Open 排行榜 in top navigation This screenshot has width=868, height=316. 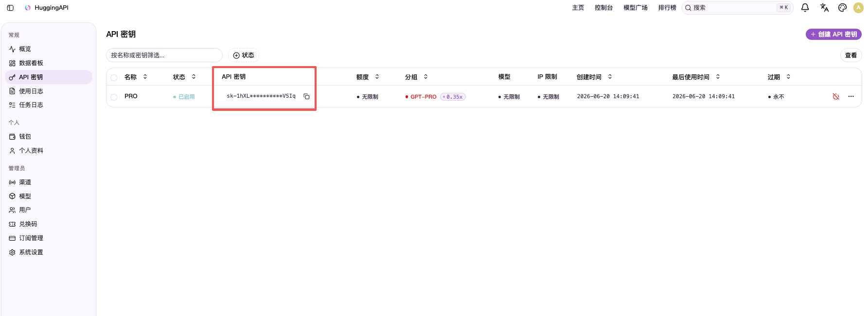point(667,8)
